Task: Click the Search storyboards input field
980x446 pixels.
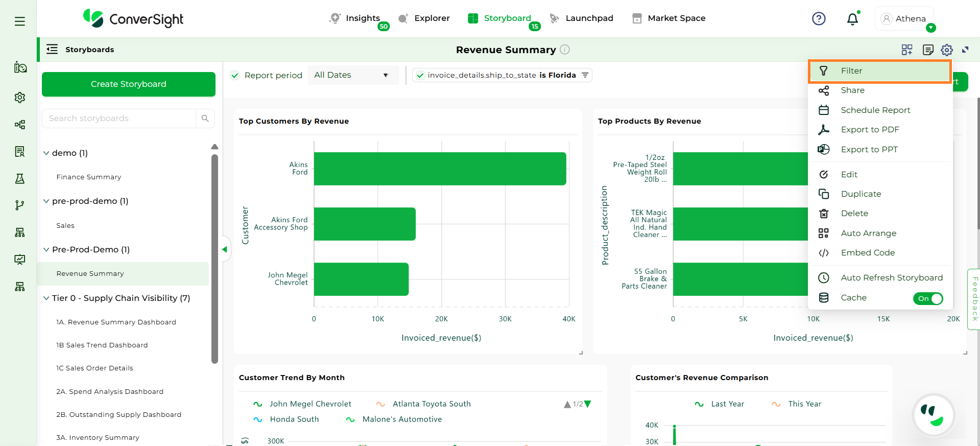Action: pos(119,119)
